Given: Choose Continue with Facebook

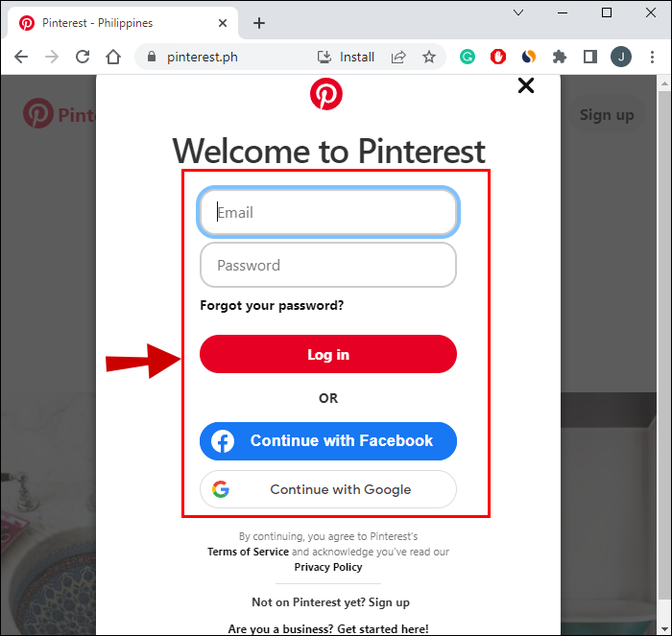Looking at the screenshot, I should tap(328, 441).
